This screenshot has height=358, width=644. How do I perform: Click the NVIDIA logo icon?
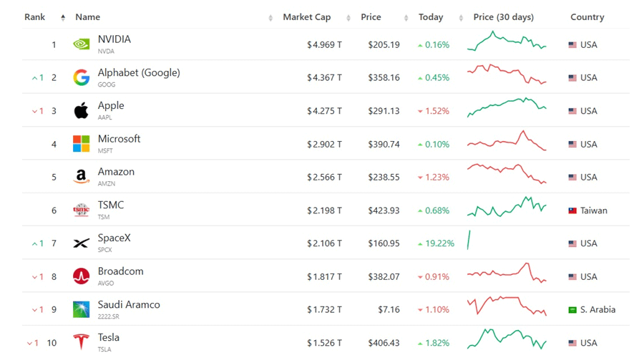(x=82, y=44)
